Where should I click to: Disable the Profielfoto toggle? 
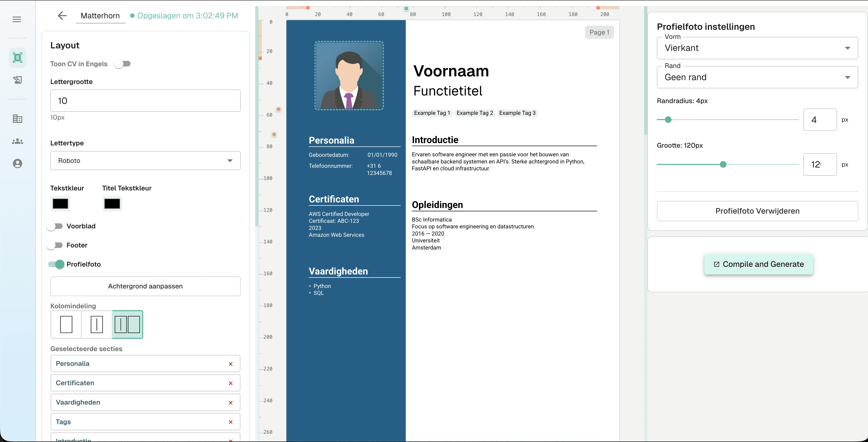pos(56,264)
